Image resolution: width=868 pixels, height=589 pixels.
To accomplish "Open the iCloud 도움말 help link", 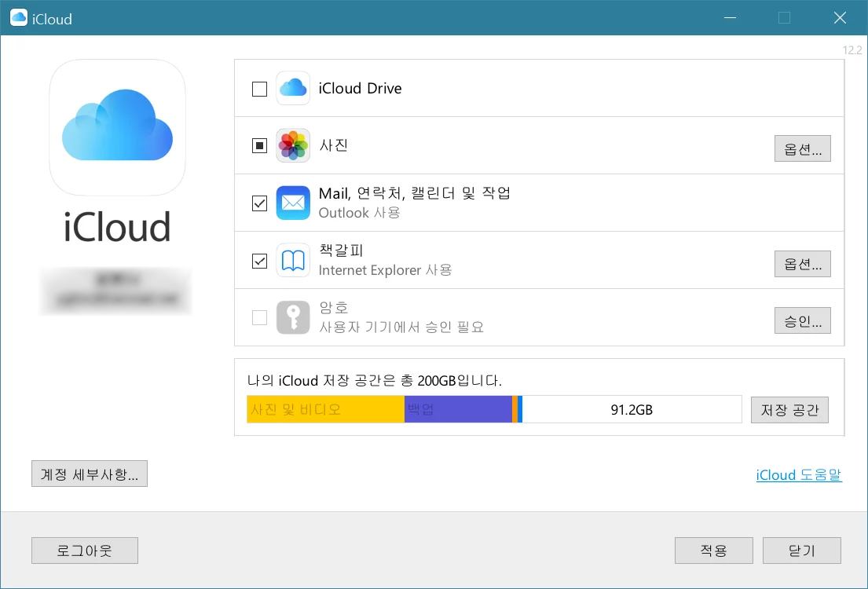I will 799,475.
